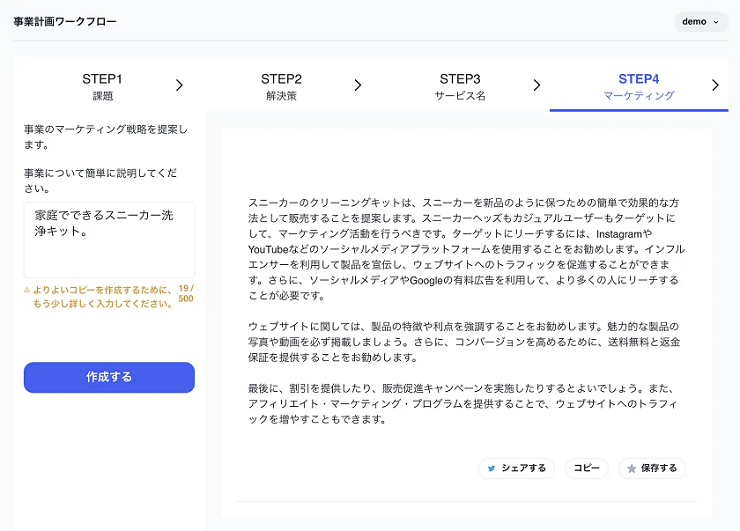Click the 事業について簡単に説明してください label
The image size is (740, 531).
101,181
